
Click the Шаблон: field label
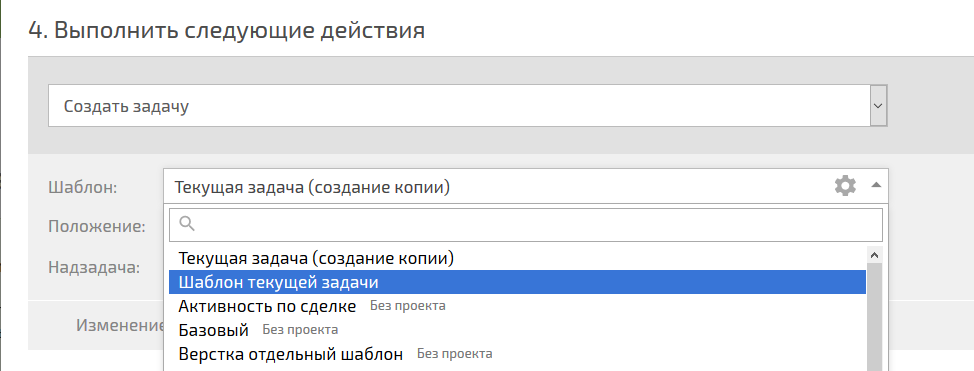pyautogui.click(x=83, y=186)
